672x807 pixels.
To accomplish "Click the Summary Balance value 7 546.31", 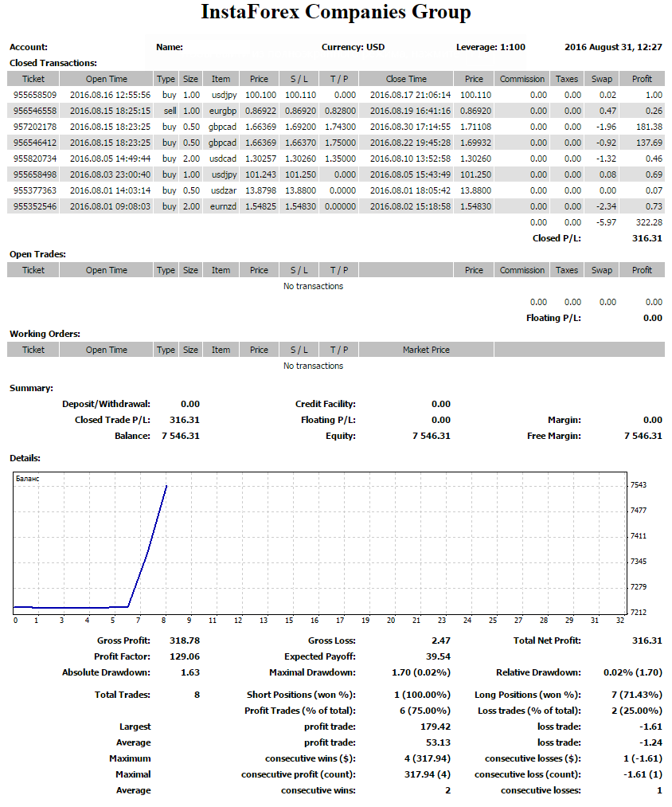I will click(x=181, y=436).
